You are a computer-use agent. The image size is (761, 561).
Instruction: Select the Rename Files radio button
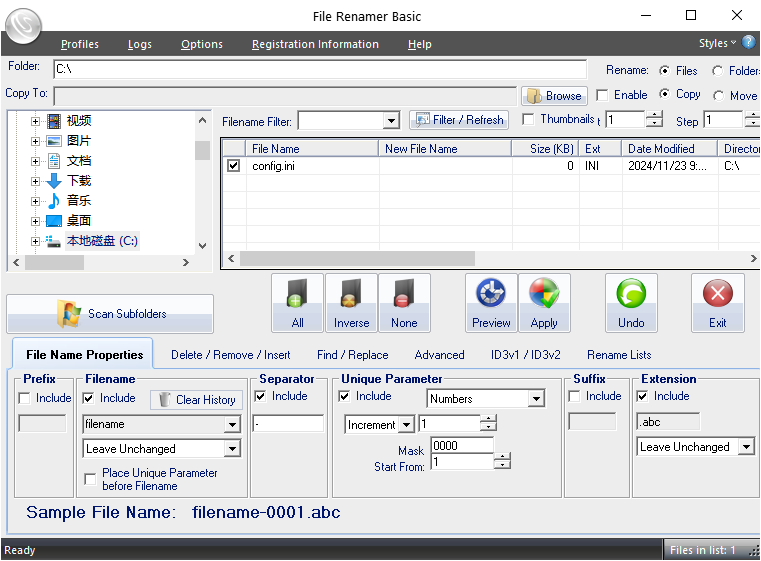pos(664,71)
